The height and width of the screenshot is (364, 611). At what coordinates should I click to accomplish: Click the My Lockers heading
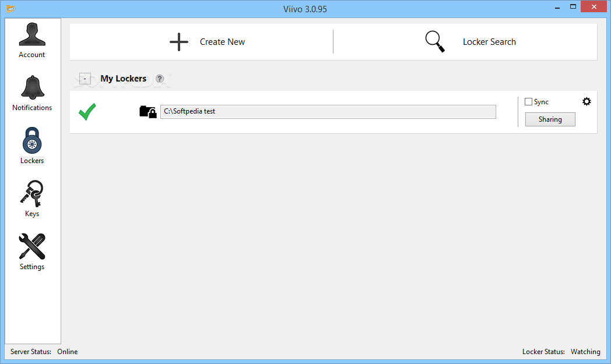(124, 79)
